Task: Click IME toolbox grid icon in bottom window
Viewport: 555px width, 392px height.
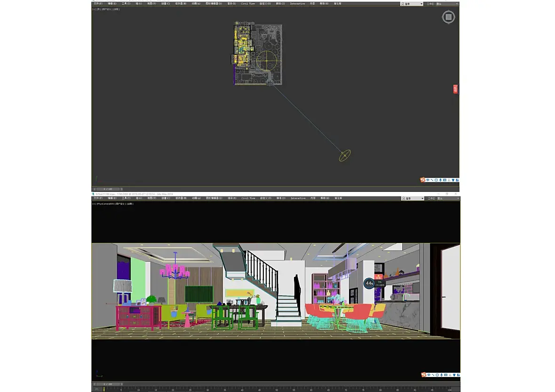Action: point(458,375)
